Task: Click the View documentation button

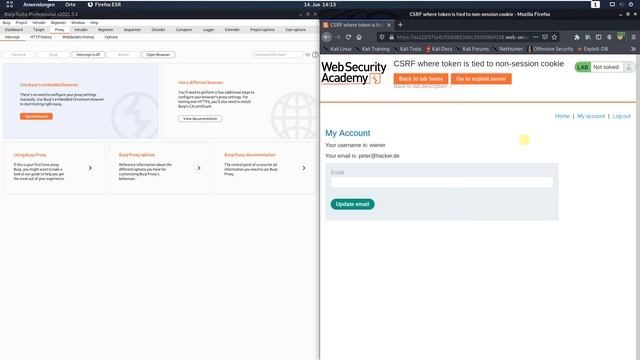Action: click(x=200, y=118)
